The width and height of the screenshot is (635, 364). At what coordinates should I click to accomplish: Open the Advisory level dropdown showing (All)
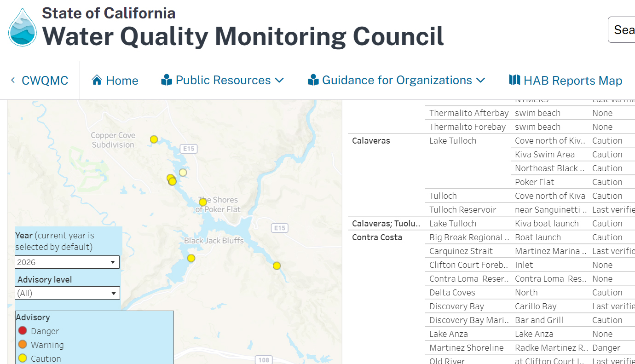(x=67, y=293)
